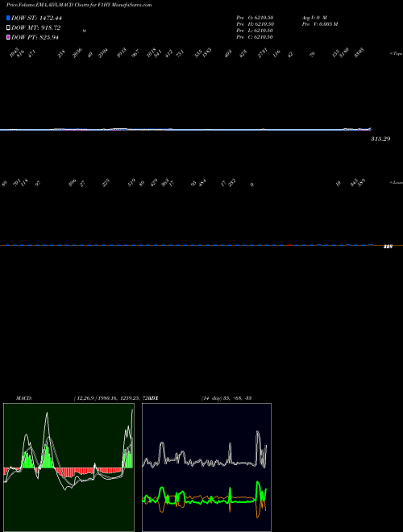Image resolution: width=403 pixels, height=532 pixels.
Task: Click the 'Avg V: 0 M' value
Action: (314, 17)
